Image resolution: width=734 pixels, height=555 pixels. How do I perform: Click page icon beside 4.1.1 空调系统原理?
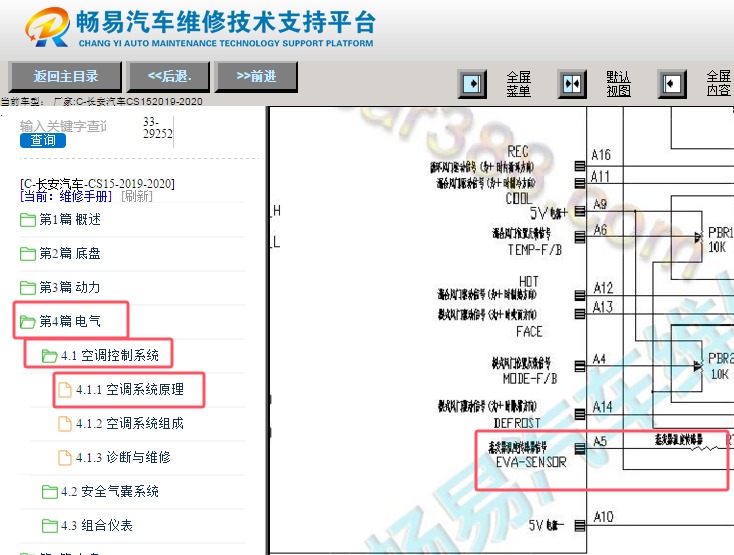coord(65,390)
